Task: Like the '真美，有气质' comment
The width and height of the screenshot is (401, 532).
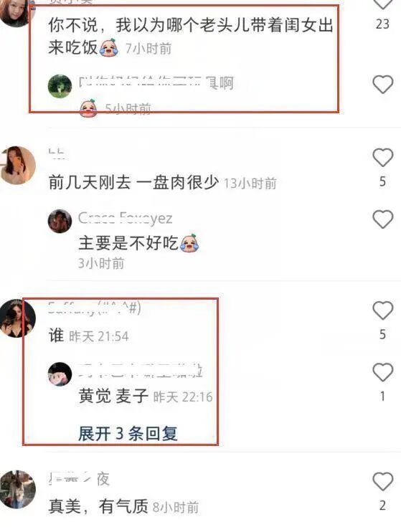Action: (x=382, y=481)
